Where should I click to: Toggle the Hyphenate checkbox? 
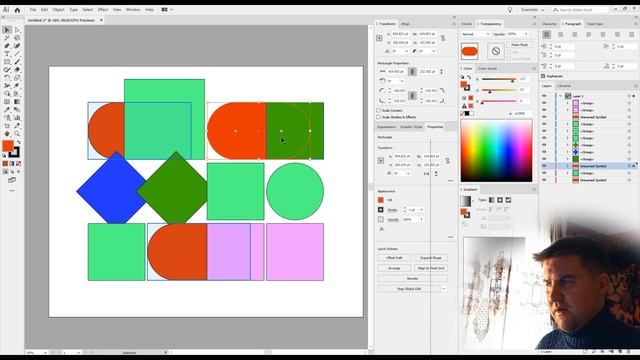(x=543, y=76)
